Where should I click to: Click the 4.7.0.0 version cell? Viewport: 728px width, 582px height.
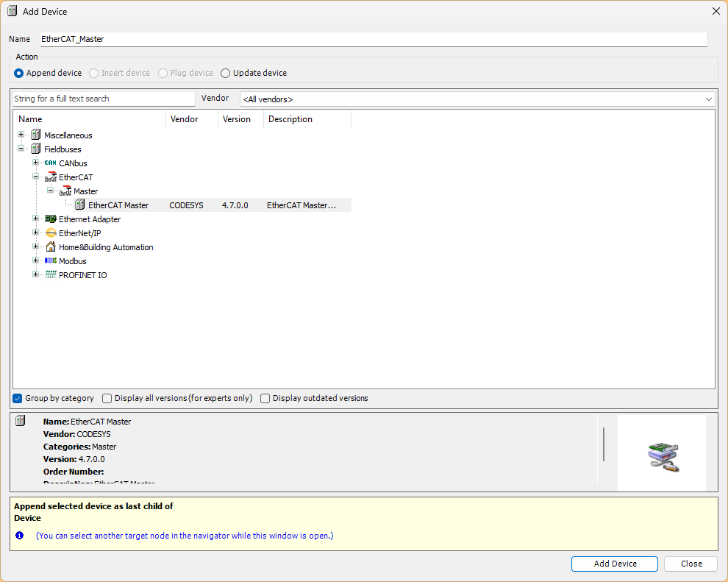click(235, 205)
